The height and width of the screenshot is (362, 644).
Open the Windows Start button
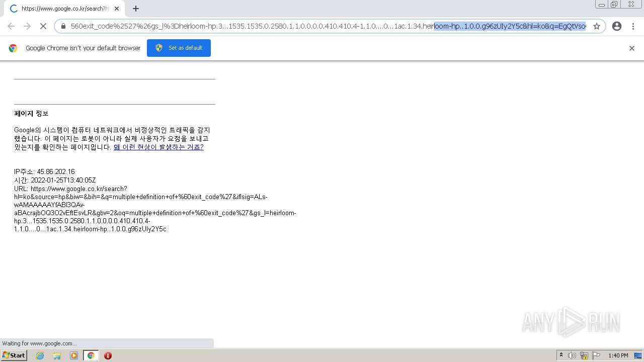tap(14, 355)
